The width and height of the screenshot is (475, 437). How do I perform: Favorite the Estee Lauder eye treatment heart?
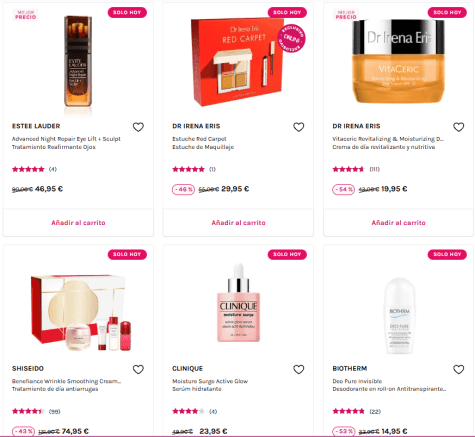point(138,127)
